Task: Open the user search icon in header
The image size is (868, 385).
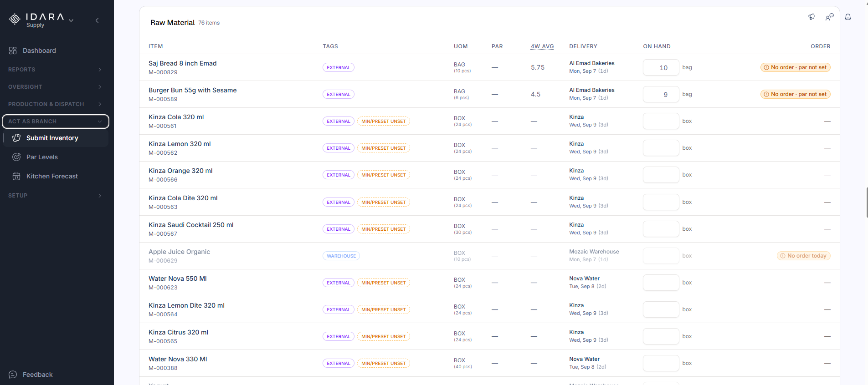Action: [830, 17]
